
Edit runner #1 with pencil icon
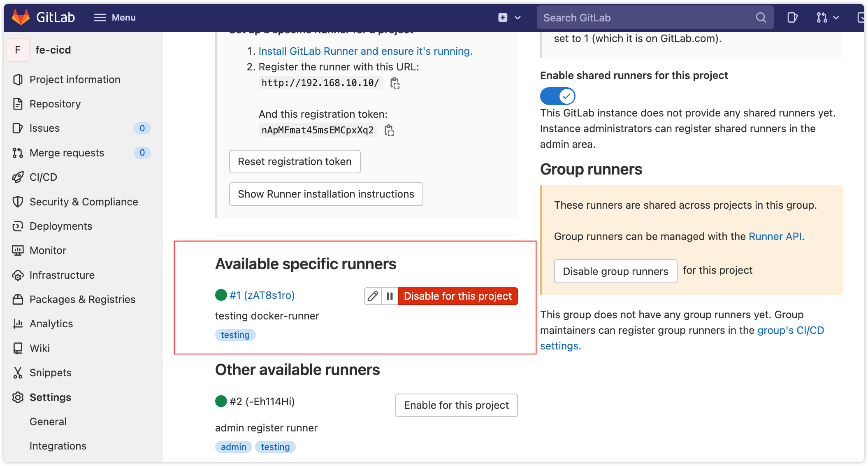click(373, 296)
